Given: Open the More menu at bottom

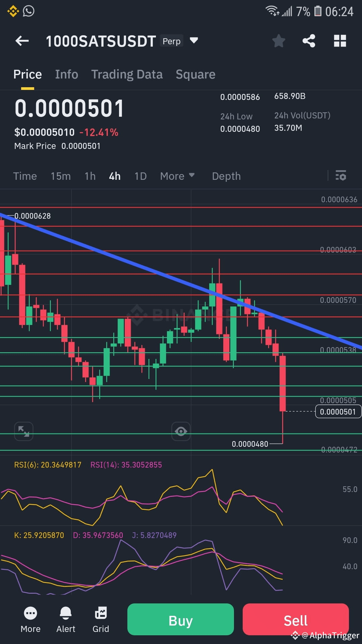Looking at the screenshot, I should [x=31, y=620].
